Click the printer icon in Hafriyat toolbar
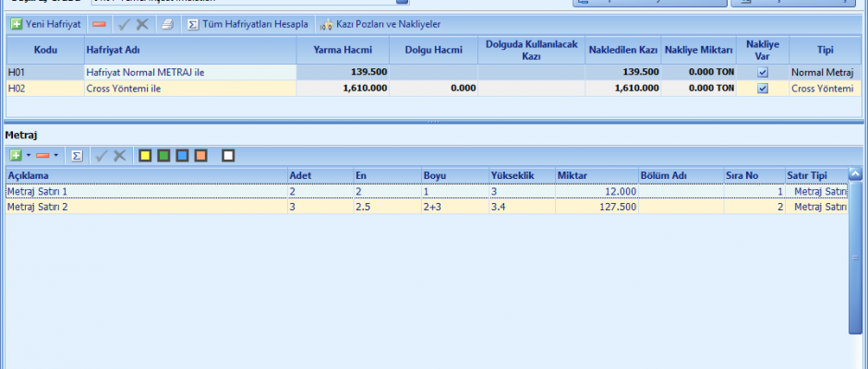The height and width of the screenshot is (369, 868). [x=165, y=23]
